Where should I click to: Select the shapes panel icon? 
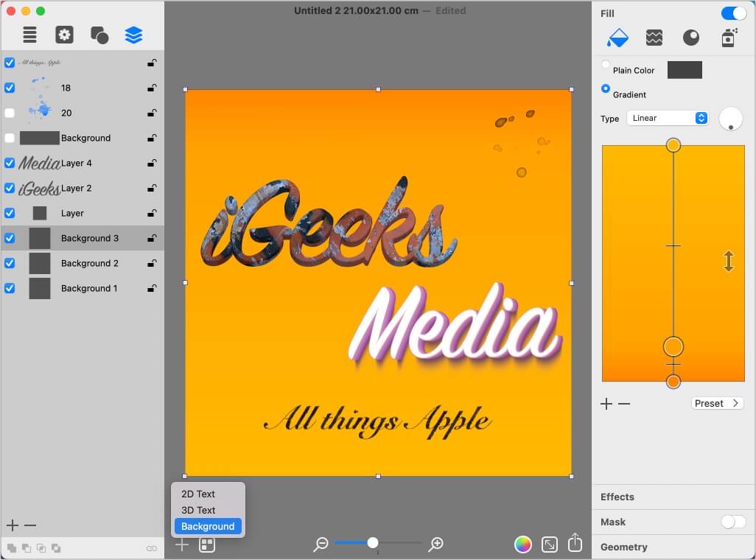[99, 35]
